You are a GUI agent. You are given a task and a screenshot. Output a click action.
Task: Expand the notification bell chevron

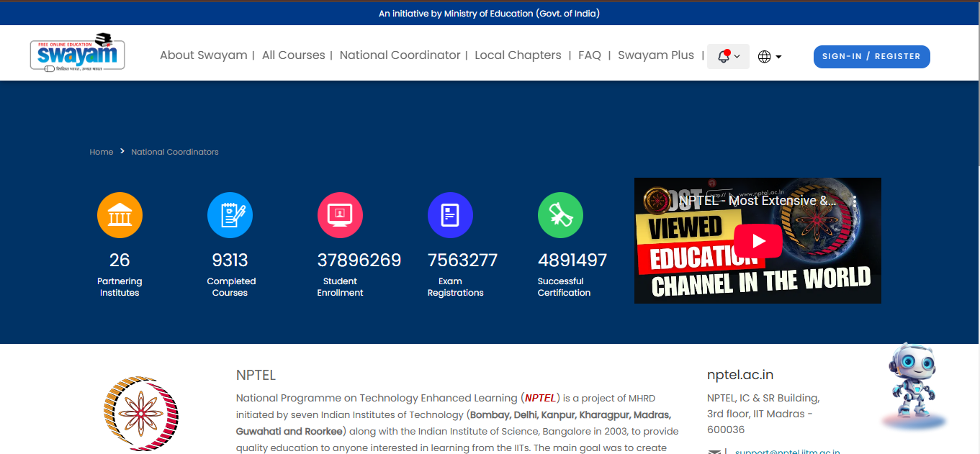pos(735,57)
